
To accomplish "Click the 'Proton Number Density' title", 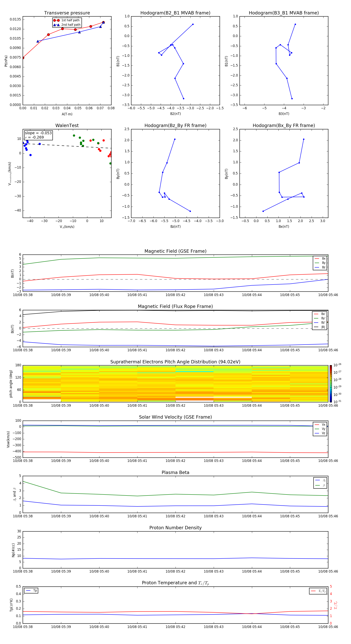I will click(175, 528).
